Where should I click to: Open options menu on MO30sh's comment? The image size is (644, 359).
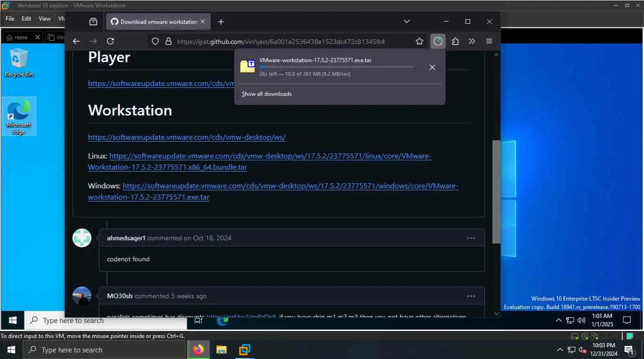coord(471,296)
